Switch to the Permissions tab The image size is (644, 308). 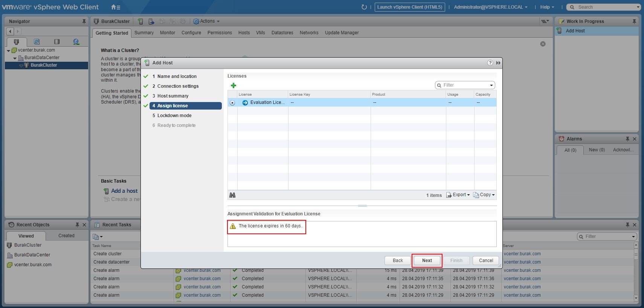pyautogui.click(x=220, y=33)
